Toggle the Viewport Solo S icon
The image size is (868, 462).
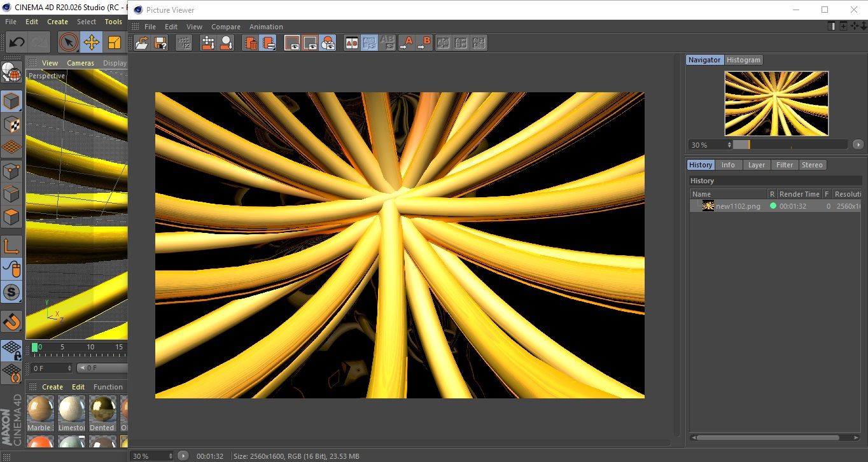coord(11,293)
